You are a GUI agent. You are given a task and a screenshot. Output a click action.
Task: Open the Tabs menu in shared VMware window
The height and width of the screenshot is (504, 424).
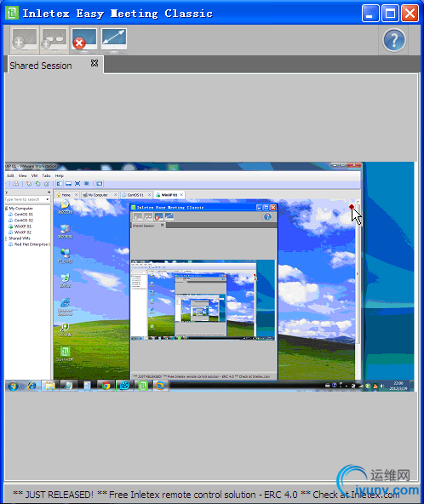pyautogui.click(x=46, y=175)
